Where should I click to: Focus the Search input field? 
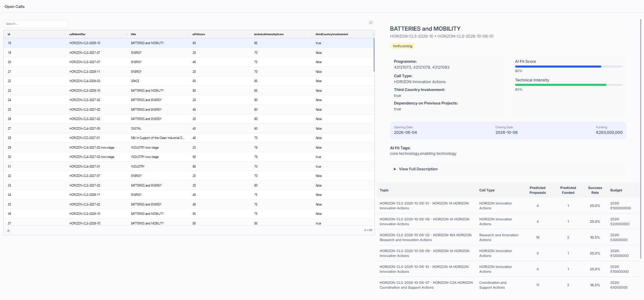(36, 24)
